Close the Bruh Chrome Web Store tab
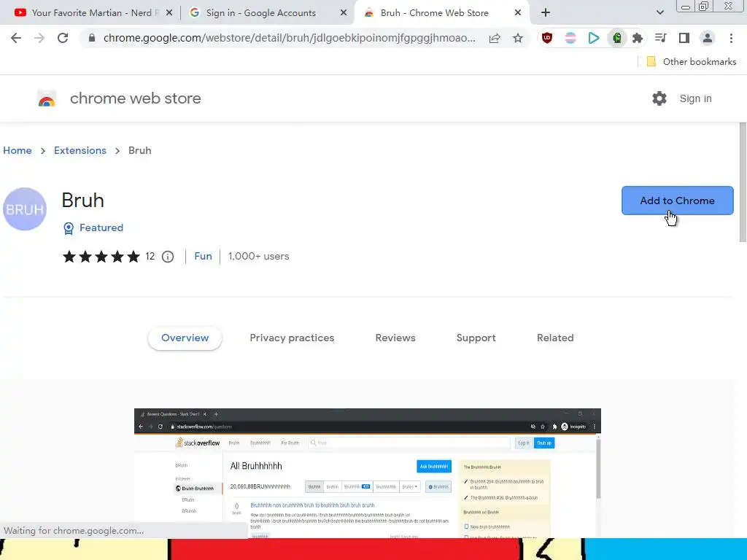Viewport: 747px width, 560px height. pyautogui.click(x=518, y=13)
